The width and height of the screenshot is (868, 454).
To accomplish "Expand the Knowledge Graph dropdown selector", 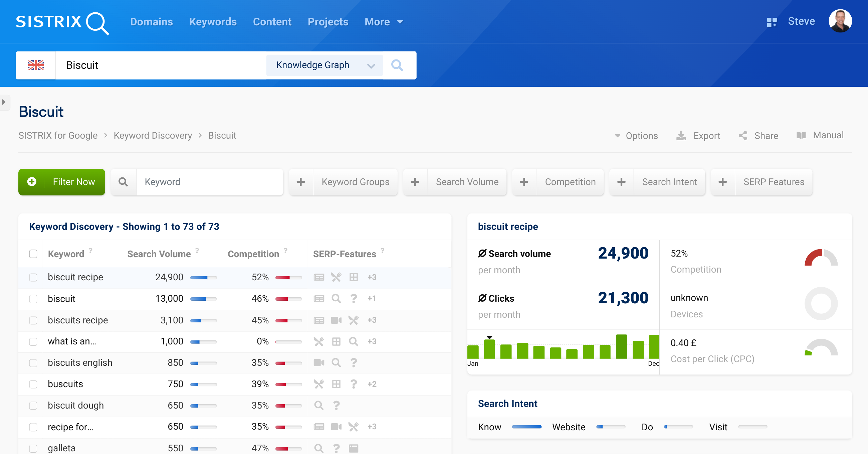I will (372, 65).
